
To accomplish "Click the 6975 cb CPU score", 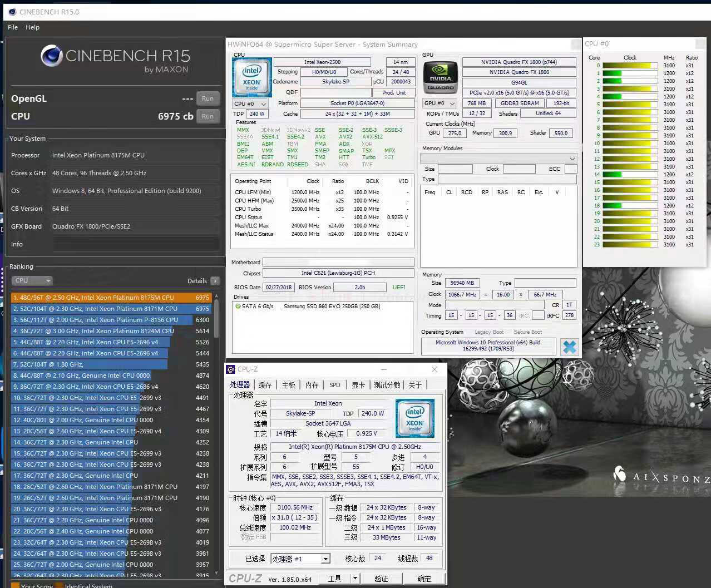I will (x=175, y=116).
